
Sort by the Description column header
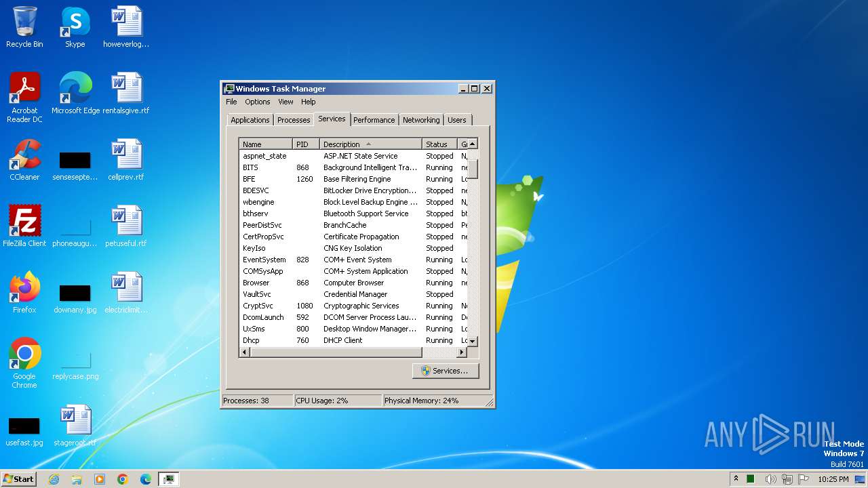click(370, 144)
